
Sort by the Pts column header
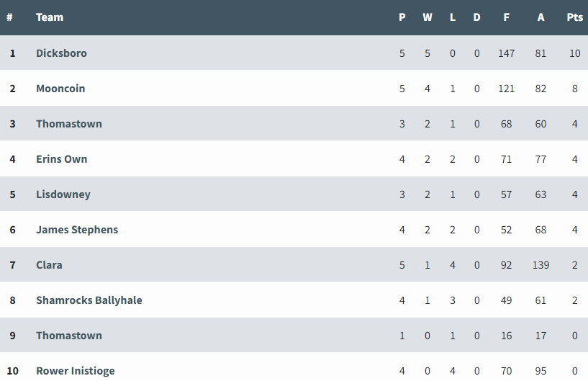(x=574, y=17)
